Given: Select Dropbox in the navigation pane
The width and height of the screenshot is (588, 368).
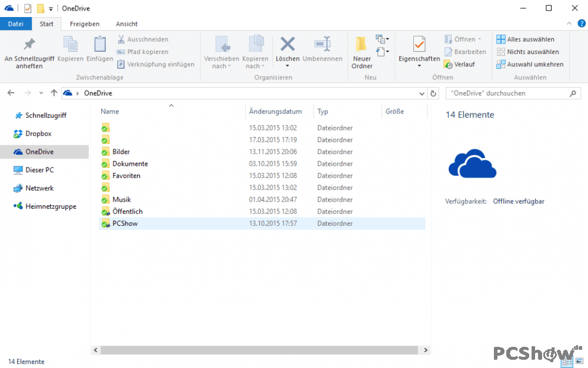Looking at the screenshot, I should [x=32, y=133].
